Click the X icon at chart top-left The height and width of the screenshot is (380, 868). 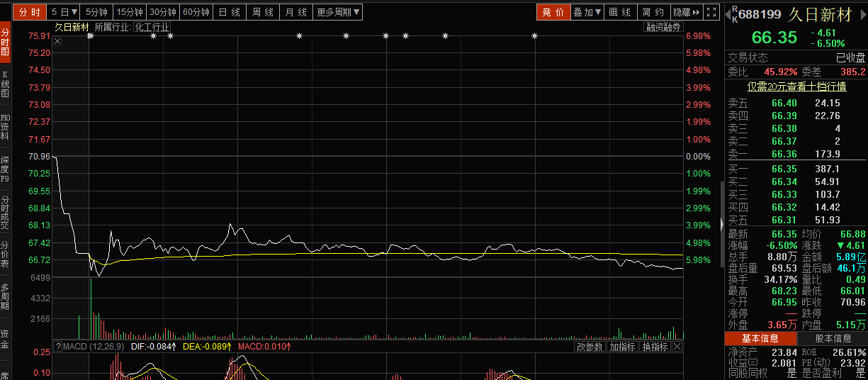(58, 41)
